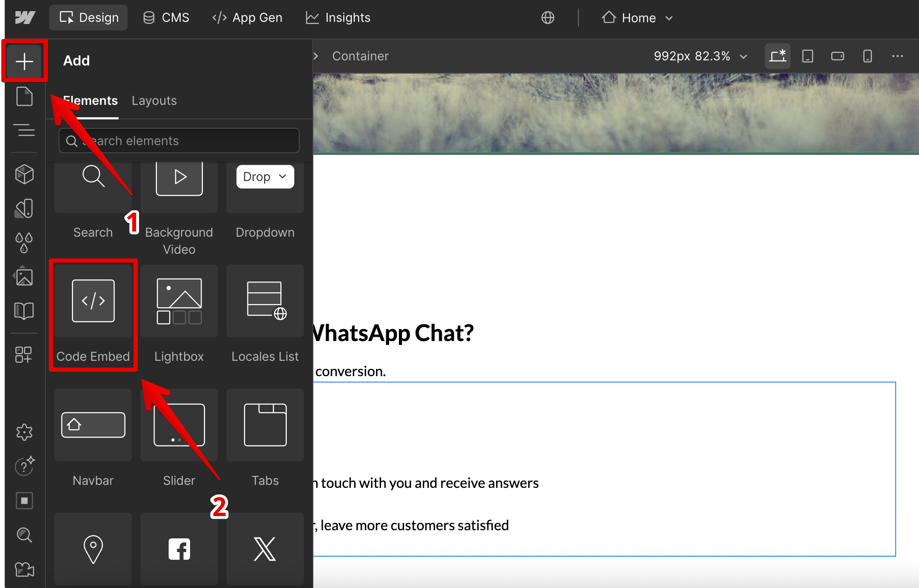Switch to tablet breakpoint view
Screen dimensions: 919x588
click(x=807, y=56)
